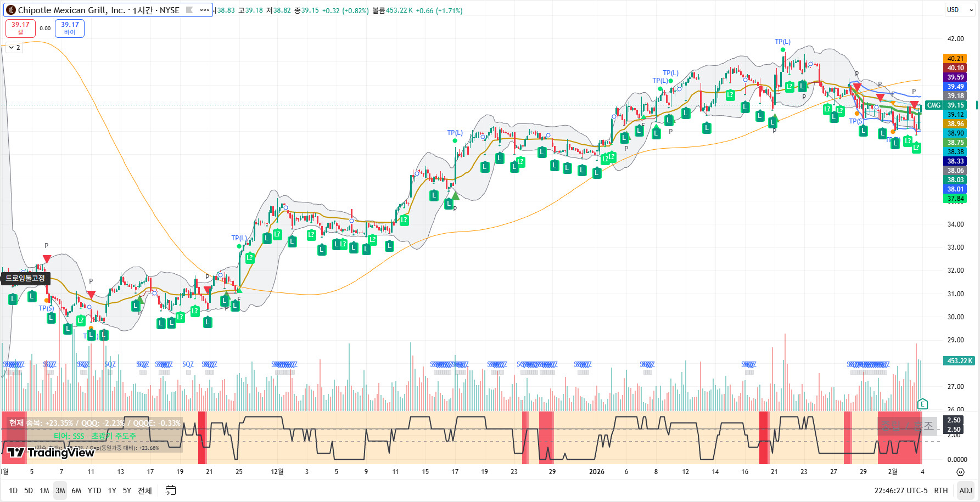
Task: Click the 티어: SSS tier text
Action: point(95,436)
